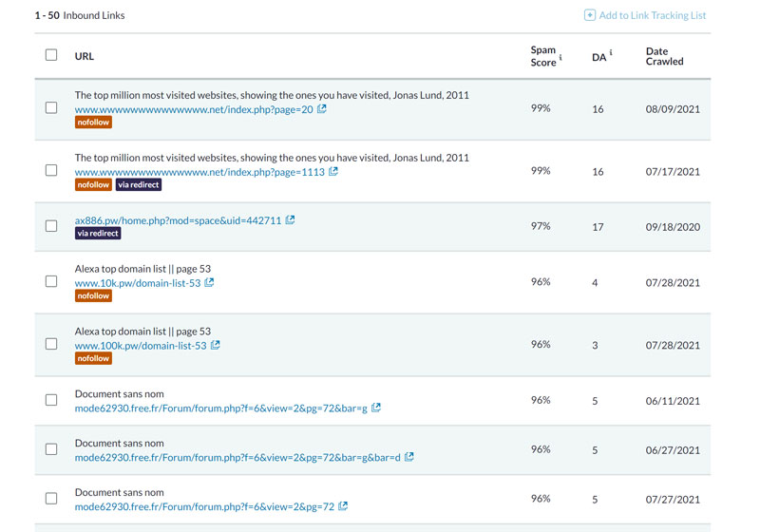Toggle the select-all checkbox in URL header

point(51,55)
